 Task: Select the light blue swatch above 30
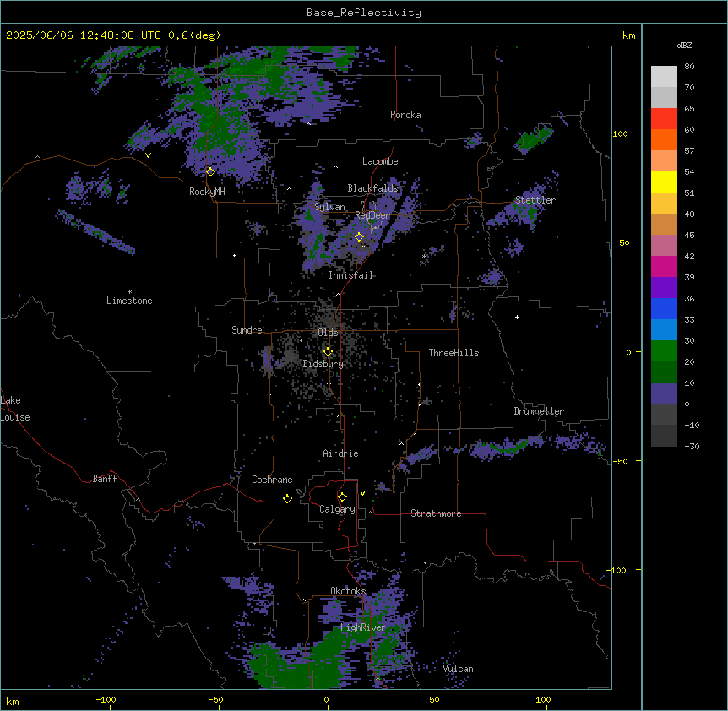(664, 329)
